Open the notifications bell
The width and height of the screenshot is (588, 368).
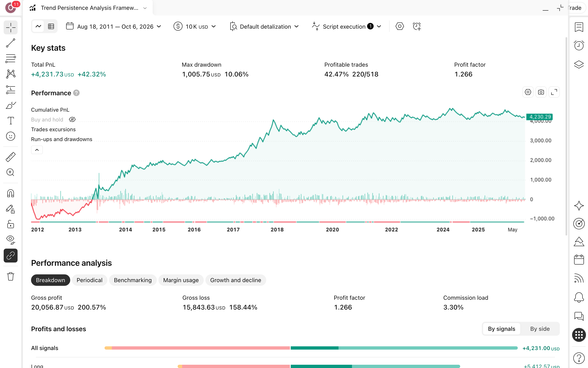point(579,297)
